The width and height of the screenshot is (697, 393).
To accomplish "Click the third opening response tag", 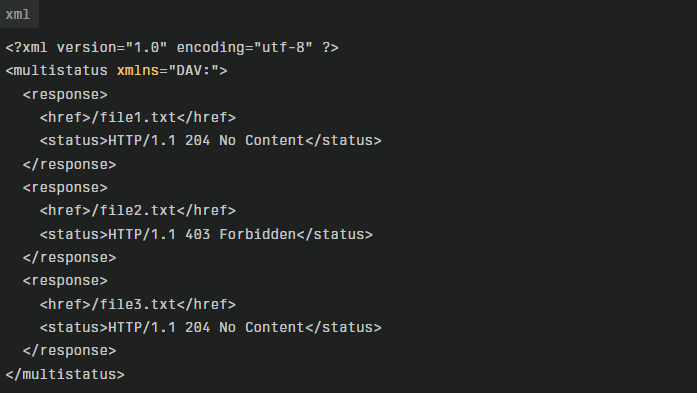I will point(65,281).
